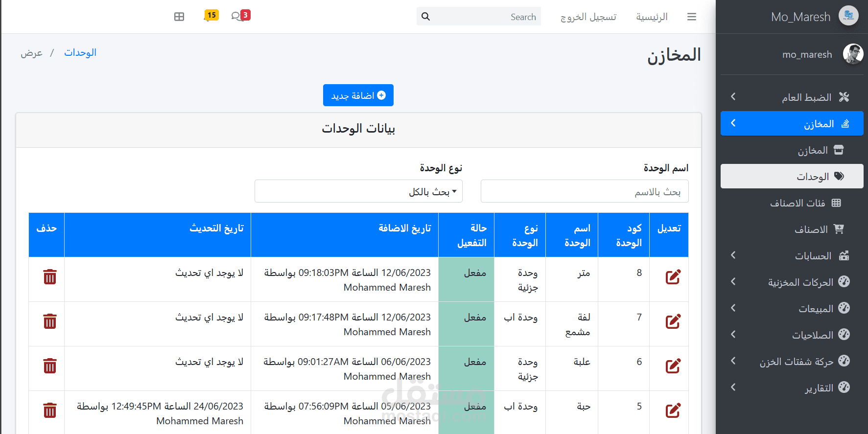Screen dimensions: 868x434
Task: Delete the unit row with code 6
Action: (50, 366)
